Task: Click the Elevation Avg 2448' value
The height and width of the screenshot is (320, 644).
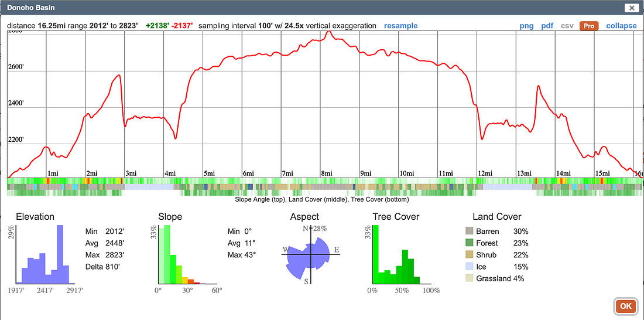Action: coord(115,243)
